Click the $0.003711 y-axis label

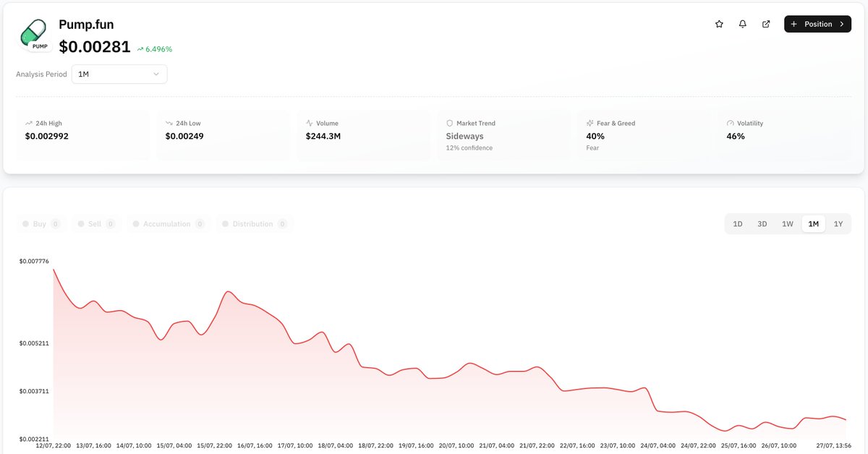33,391
